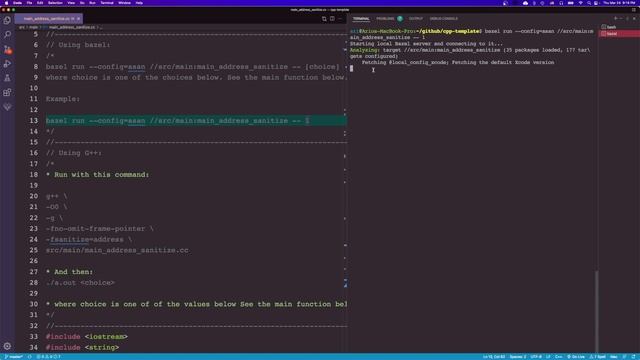This screenshot has width=640, height=360.
Task: Click the Spaces indentation setting in status bar
Action: click(x=518, y=357)
